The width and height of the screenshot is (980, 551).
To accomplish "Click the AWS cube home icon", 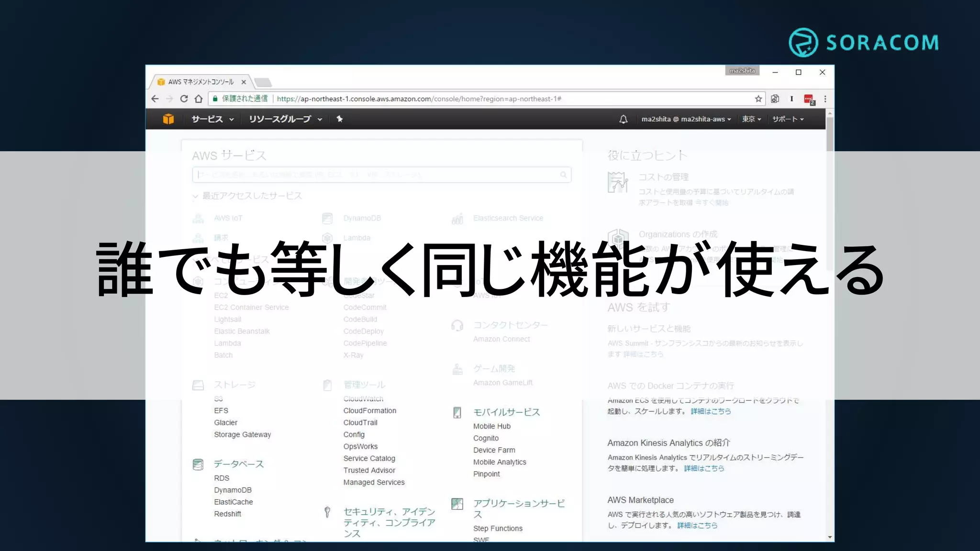I will click(x=168, y=119).
